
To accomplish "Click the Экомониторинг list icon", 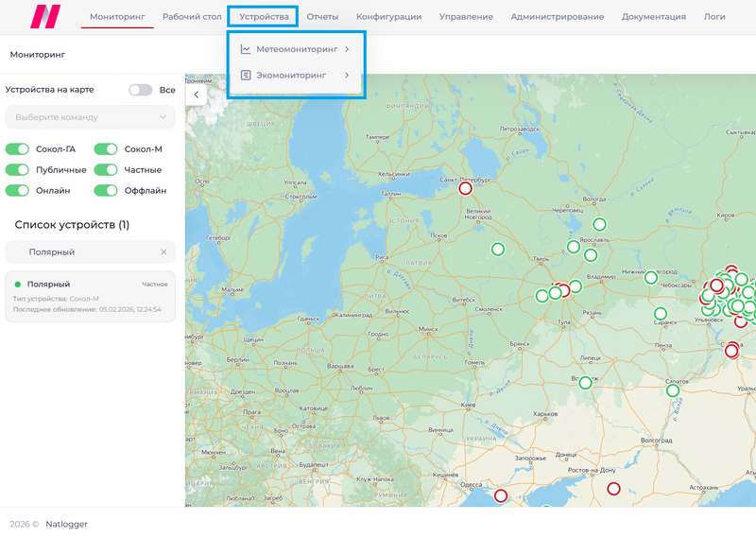I will (x=246, y=76).
